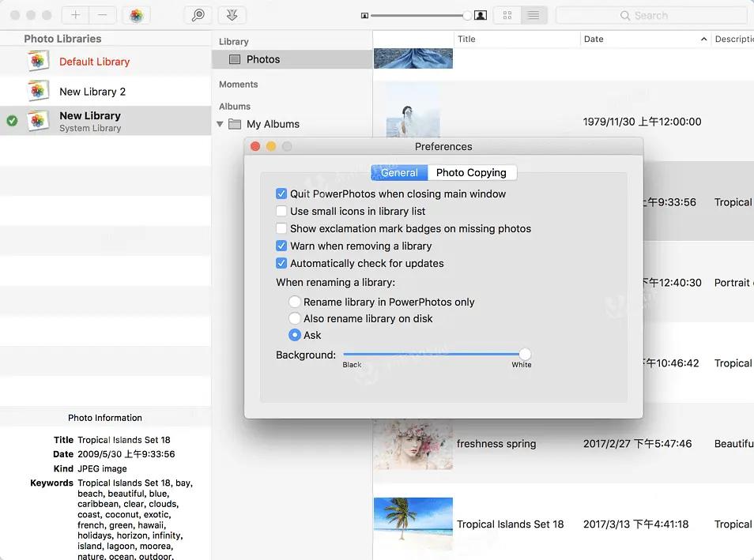Minimize the Preferences window
Image resolution: width=754 pixels, height=560 pixels.
[x=271, y=146]
